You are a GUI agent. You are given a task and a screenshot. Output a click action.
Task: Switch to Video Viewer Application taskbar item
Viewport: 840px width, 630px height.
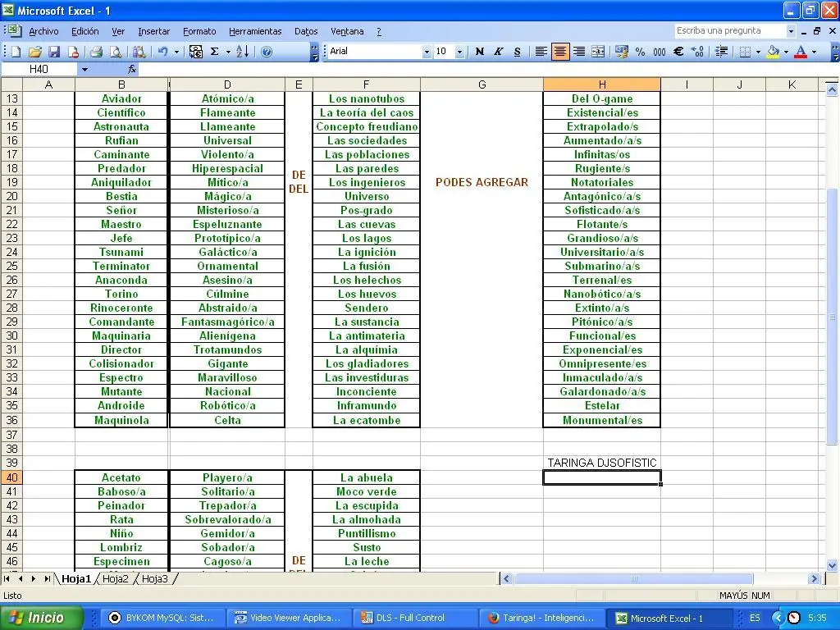tap(290, 618)
